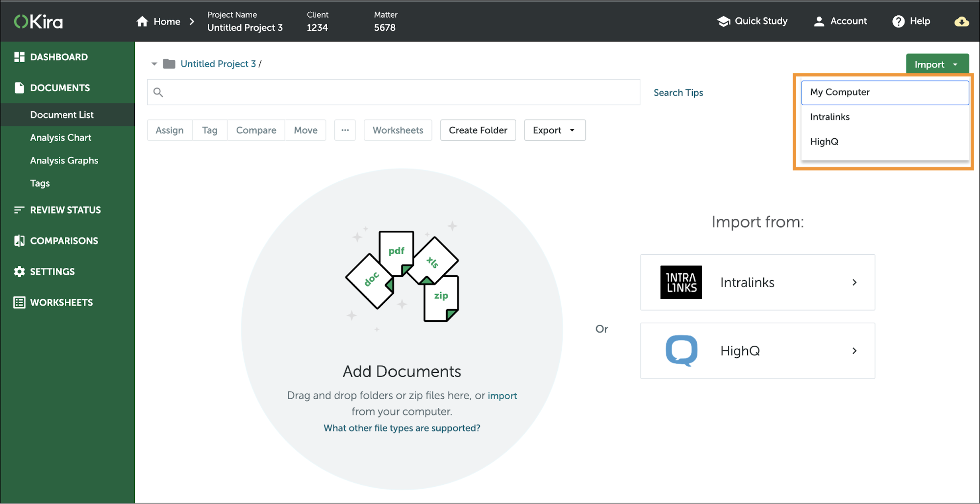The image size is (980, 504).
Task: Click the Settings gear icon
Action: (19, 271)
